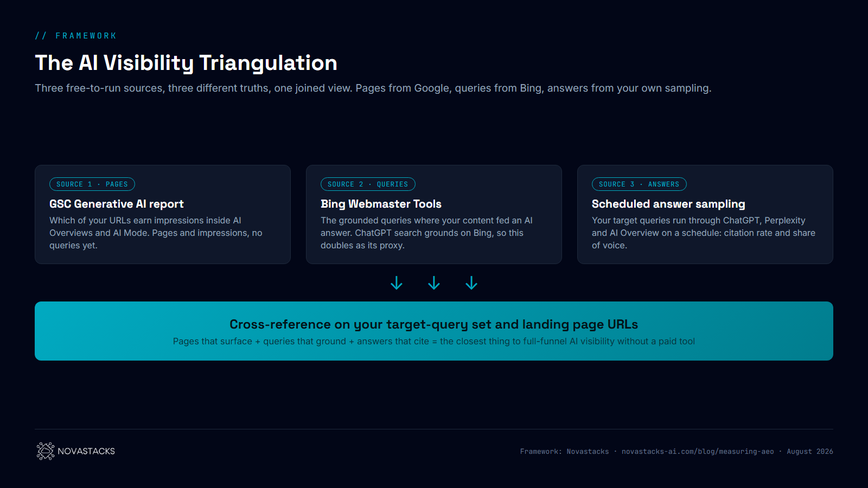Click the NOVASTACKS brand name text

click(x=86, y=451)
